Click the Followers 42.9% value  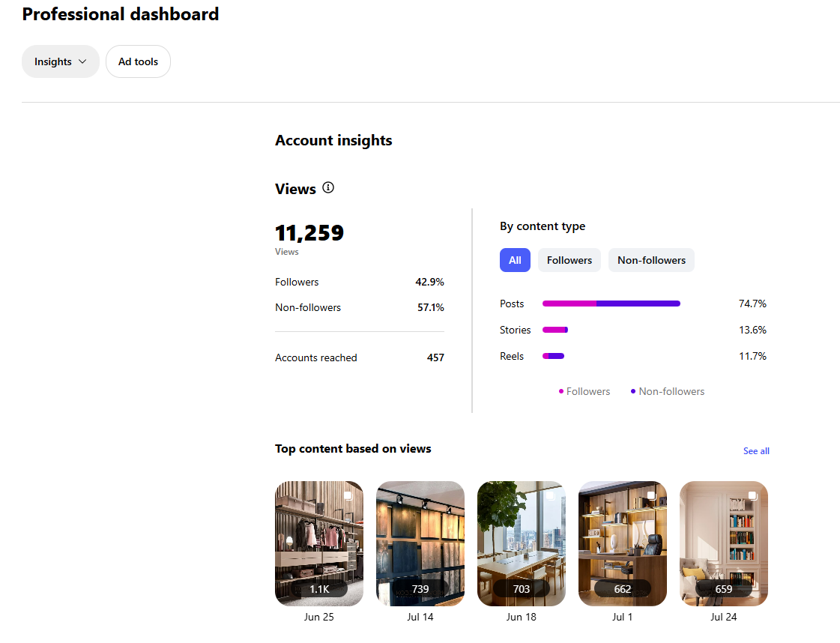coord(429,282)
